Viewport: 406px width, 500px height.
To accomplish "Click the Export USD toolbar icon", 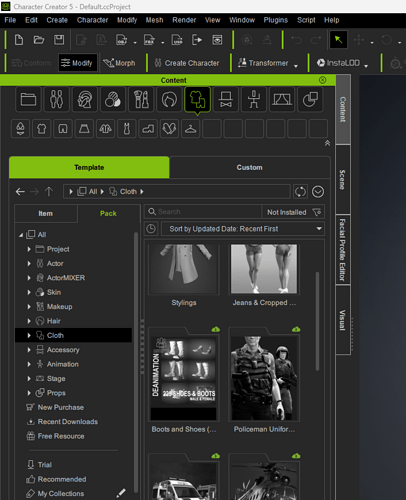I will (x=177, y=40).
